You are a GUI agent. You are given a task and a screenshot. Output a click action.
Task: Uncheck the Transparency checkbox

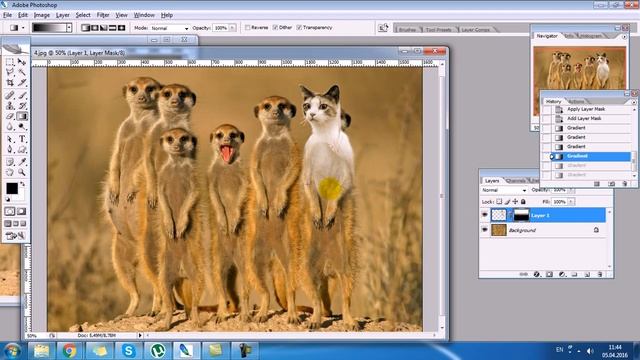(299, 28)
